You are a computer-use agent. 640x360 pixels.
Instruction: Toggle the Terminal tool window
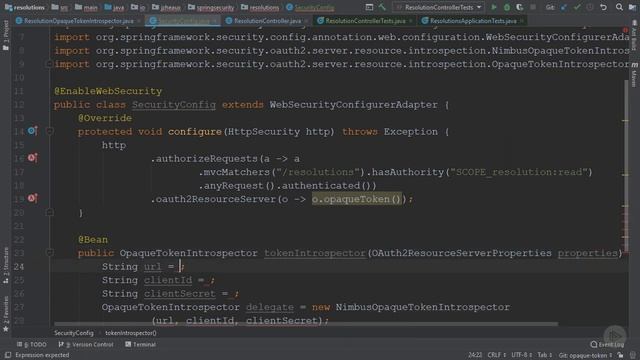140,344
